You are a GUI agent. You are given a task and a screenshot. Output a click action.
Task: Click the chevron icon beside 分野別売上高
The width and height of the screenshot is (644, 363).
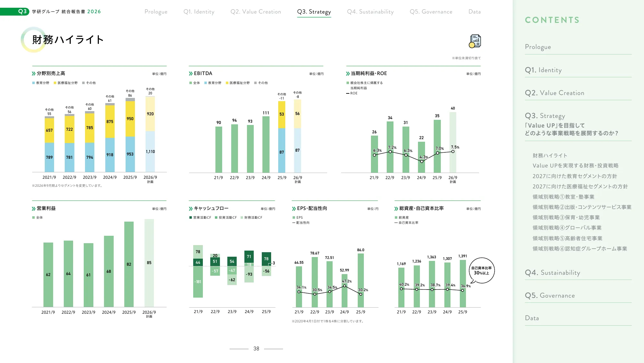coord(33,73)
